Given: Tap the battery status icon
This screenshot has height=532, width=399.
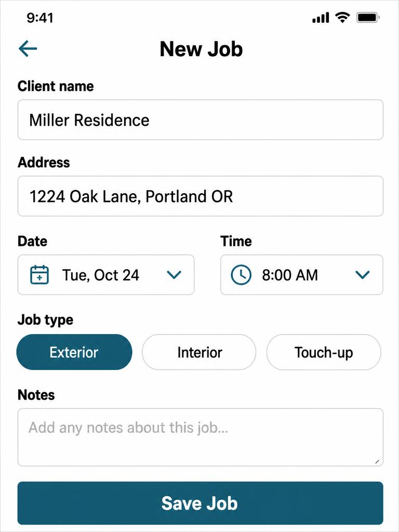Looking at the screenshot, I should [368, 18].
